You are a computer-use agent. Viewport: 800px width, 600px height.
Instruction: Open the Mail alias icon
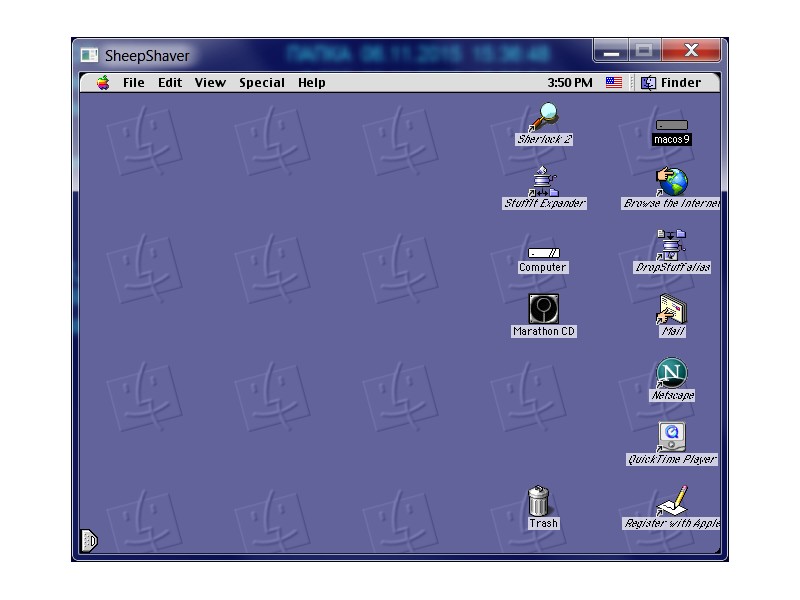click(671, 309)
